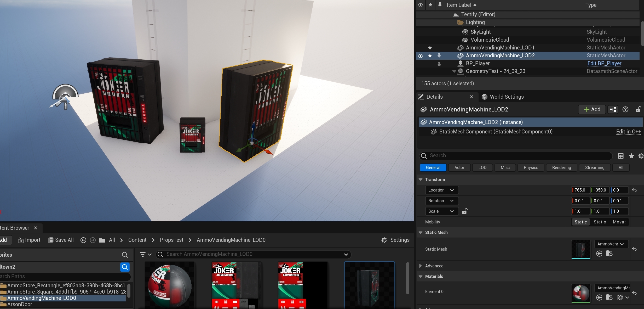Click the Joker material sphere thumbnail
The image size is (644, 309).
(170, 285)
